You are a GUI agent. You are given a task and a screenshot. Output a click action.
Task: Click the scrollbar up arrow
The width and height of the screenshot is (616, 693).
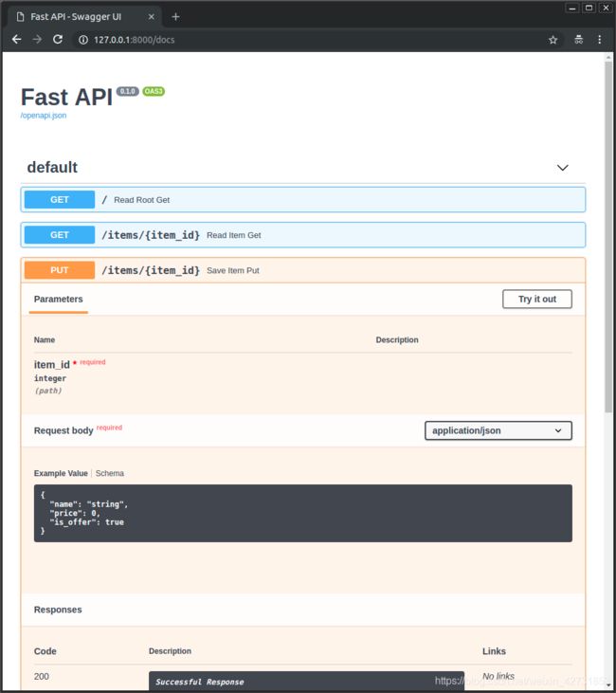(x=608, y=57)
